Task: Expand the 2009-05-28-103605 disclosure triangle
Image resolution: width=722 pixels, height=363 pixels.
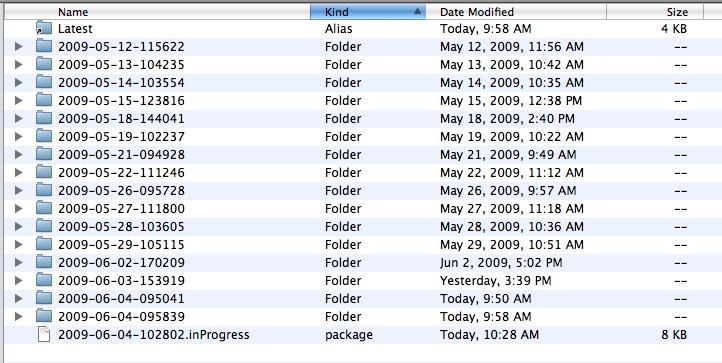Action: click(18, 226)
